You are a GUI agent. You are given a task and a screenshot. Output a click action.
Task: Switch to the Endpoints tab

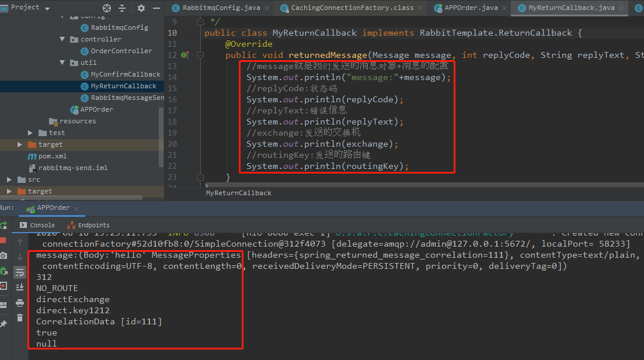pyautogui.click(x=93, y=225)
